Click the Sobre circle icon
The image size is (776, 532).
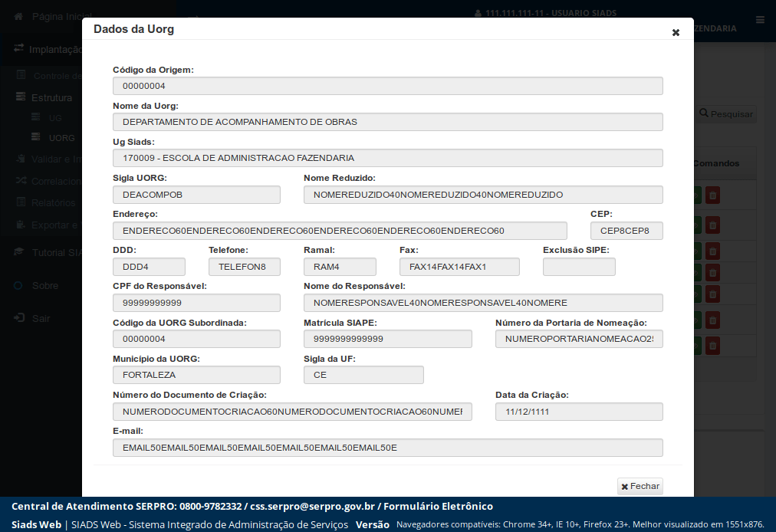(x=18, y=286)
